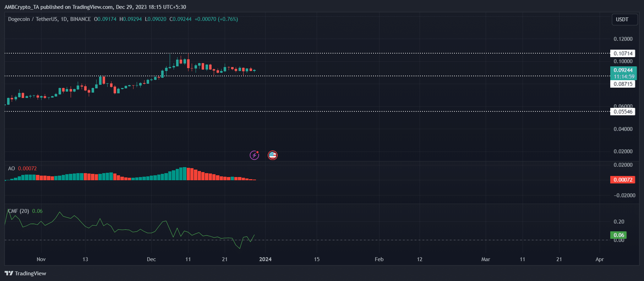Click the +0.00070 (+0.76%) change value
This screenshot has width=644, height=281.
(x=216, y=19)
